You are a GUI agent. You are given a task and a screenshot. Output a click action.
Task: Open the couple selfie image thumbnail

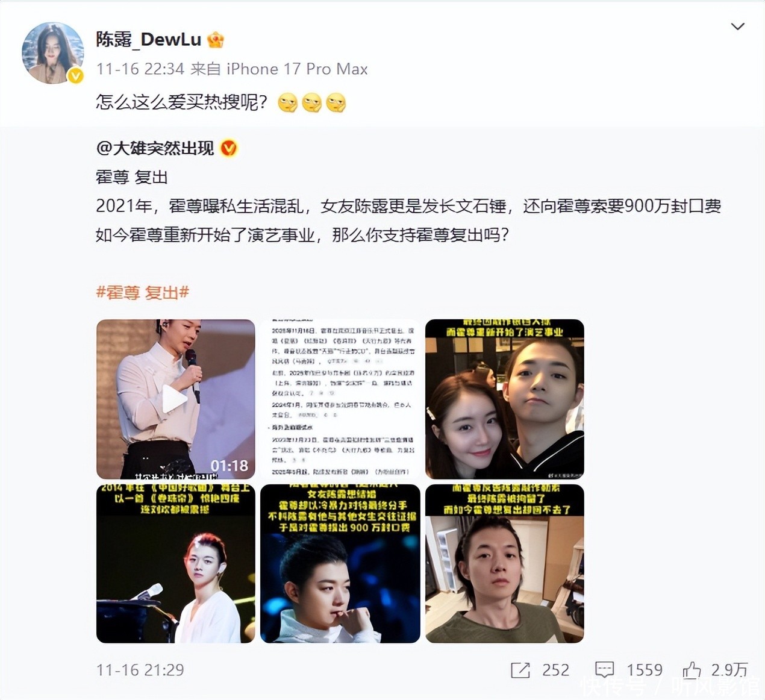point(505,399)
